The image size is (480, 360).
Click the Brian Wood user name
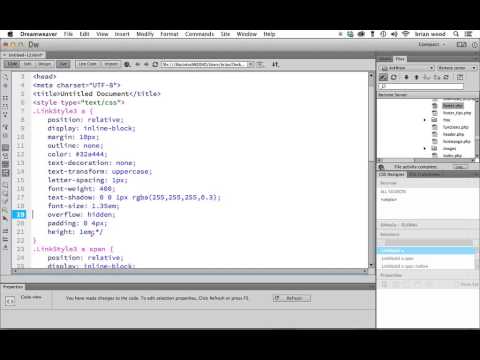point(430,34)
